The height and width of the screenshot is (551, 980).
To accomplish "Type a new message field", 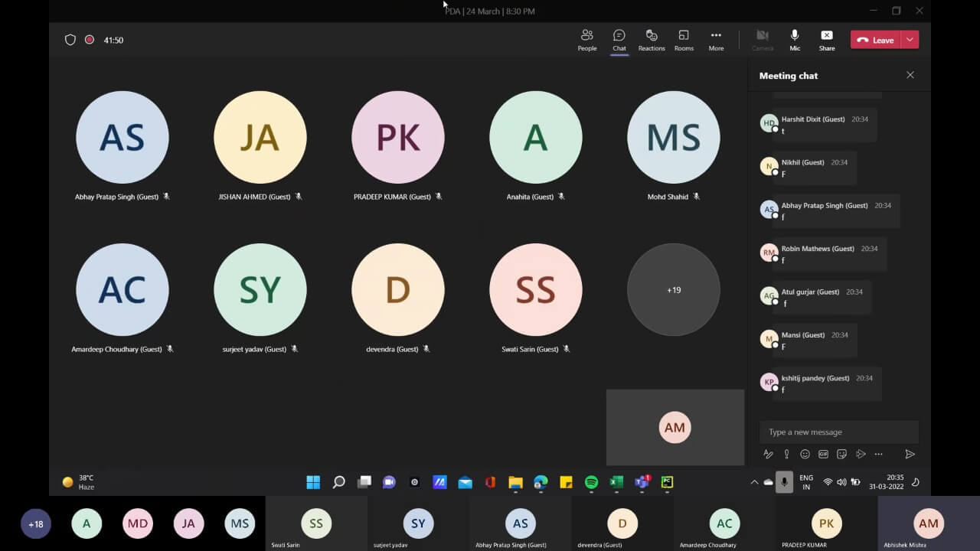I will click(839, 432).
